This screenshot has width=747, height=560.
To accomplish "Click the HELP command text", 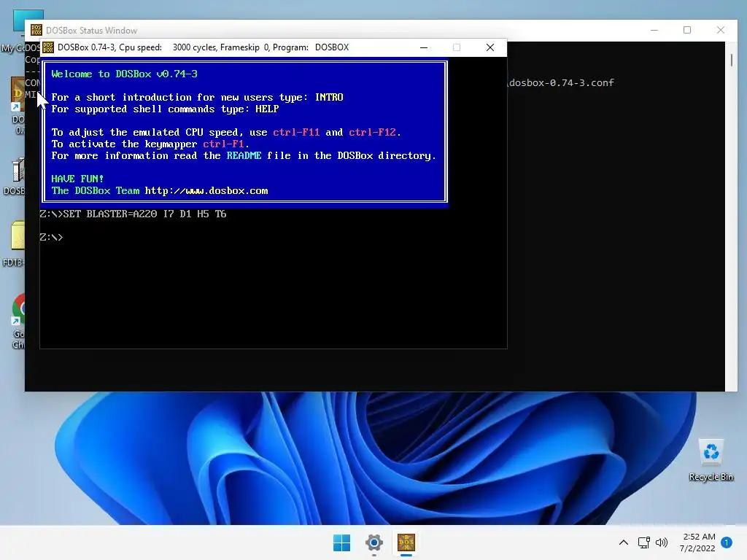I will [267, 109].
